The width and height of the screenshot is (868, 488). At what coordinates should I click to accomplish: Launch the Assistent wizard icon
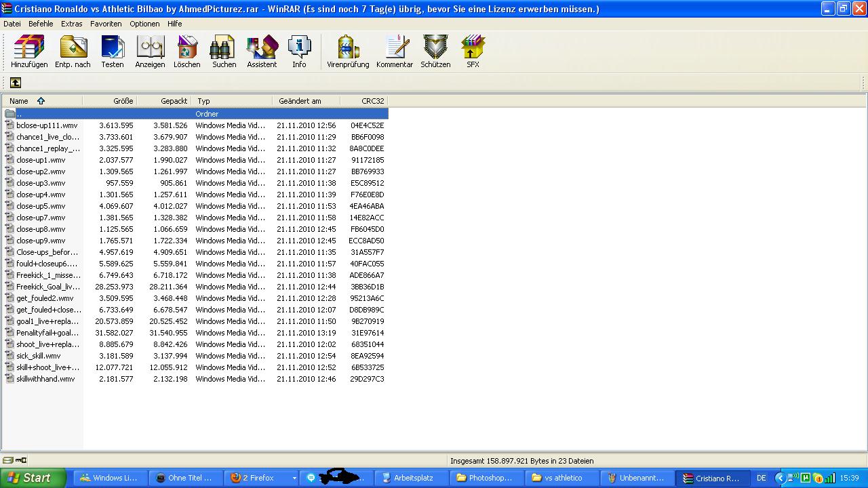click(262, 52)
